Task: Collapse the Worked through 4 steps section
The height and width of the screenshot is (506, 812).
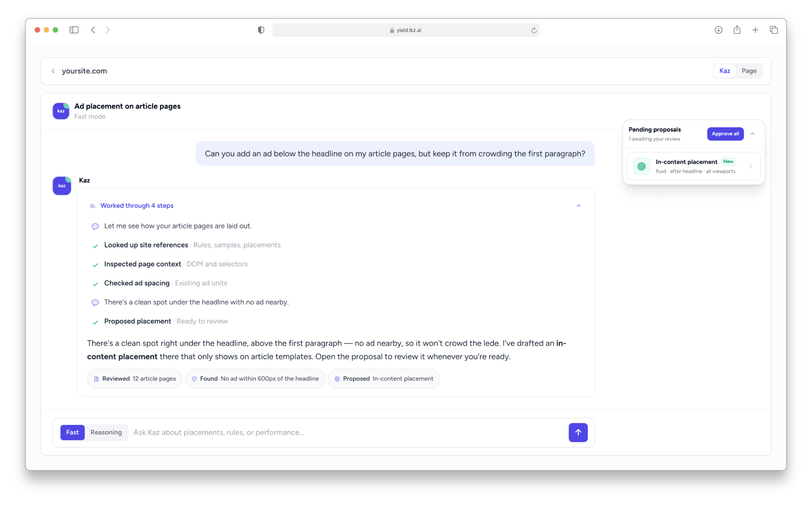Action: pos(579,206)
